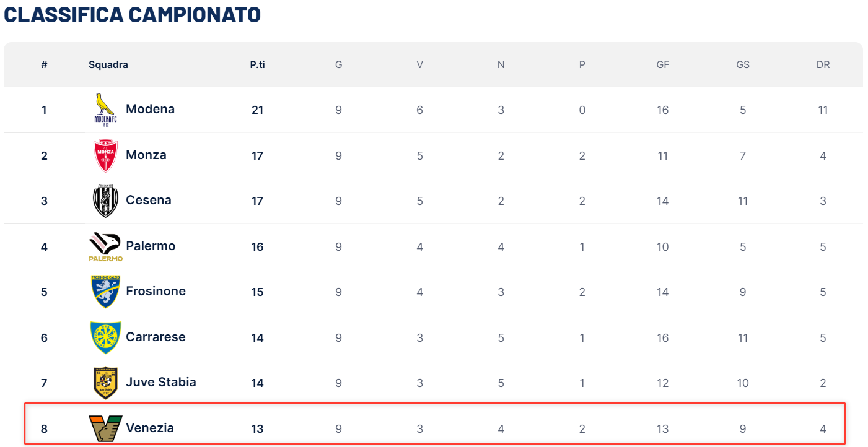Click the GF goals-for column header
Viewport: 868px width, 447px height.
663,64
